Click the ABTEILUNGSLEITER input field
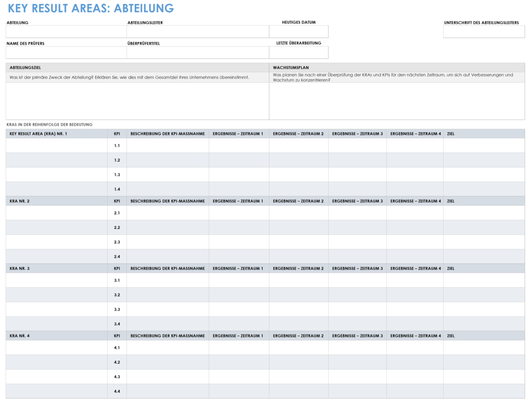The width and height of the screenshot is (532, 402). pyautogui.click(x=196, y=32)
